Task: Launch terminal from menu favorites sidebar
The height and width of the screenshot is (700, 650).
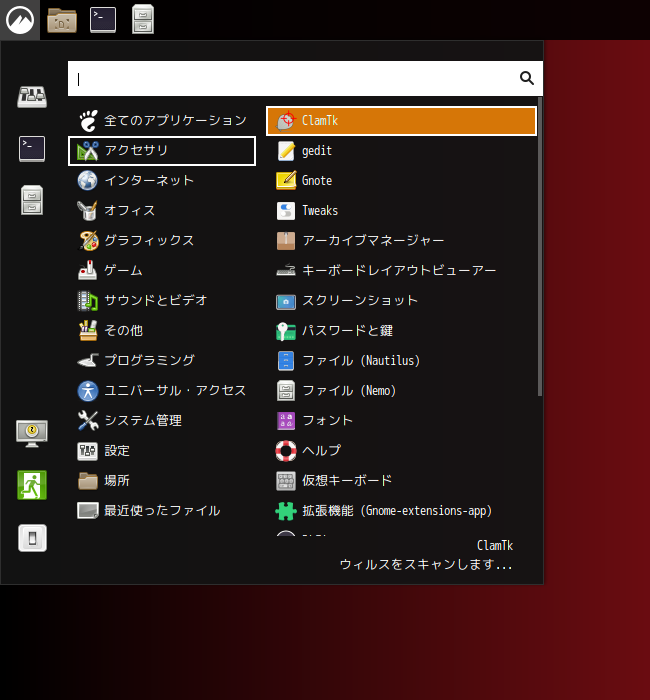Action: pos(32,149)
